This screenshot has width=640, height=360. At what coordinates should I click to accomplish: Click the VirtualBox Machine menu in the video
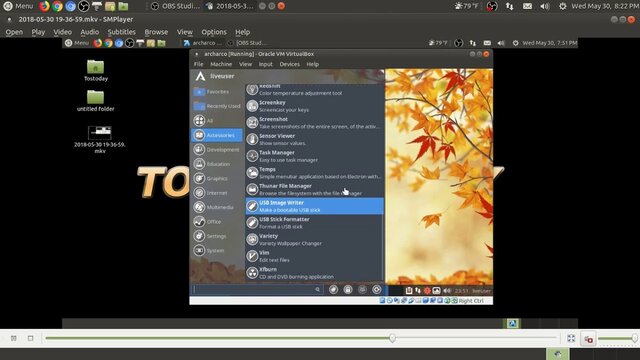click(x=221, y=64)
